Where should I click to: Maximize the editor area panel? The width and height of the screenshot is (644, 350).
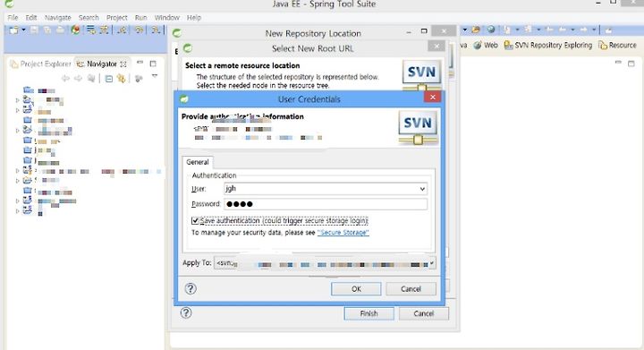(x=631, y=64)
